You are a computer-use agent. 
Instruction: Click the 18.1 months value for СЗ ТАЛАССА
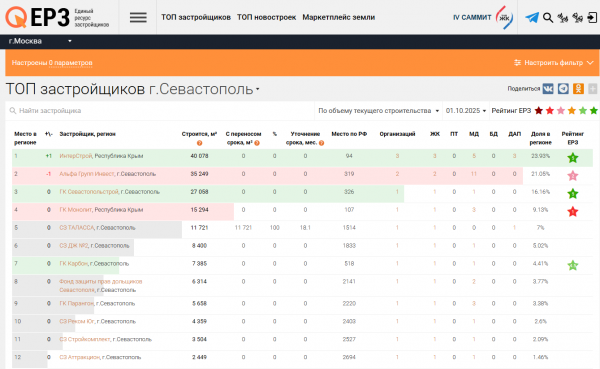(305, 228)
